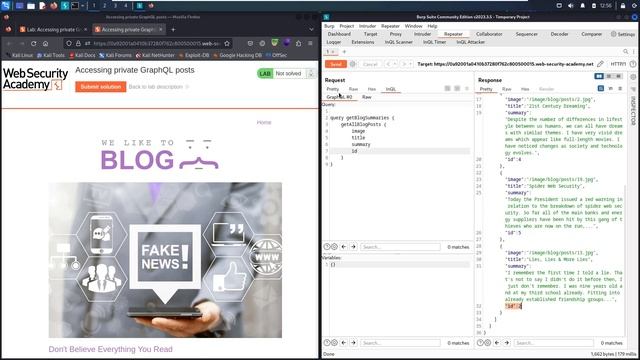Click the orange Send button in Repeater
The image size is (640, 360).
pyautogui.click(x=336, y=64)
